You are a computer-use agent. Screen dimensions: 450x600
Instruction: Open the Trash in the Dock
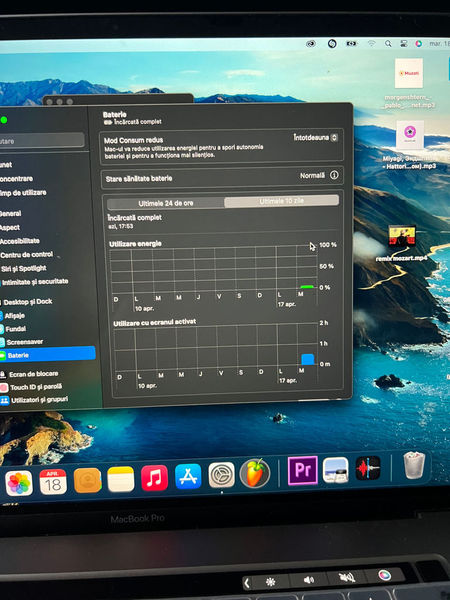[x=414, y=465]
